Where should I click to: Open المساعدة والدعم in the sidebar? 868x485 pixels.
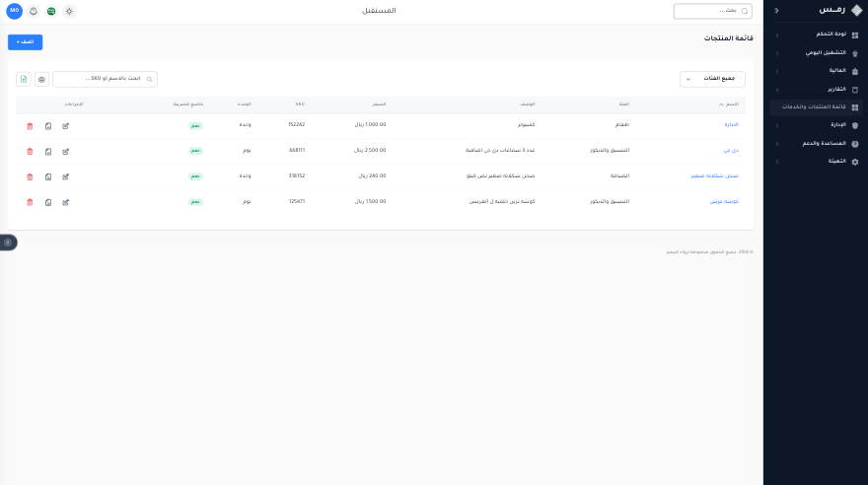pyautogui.click(x=817, y=143)
